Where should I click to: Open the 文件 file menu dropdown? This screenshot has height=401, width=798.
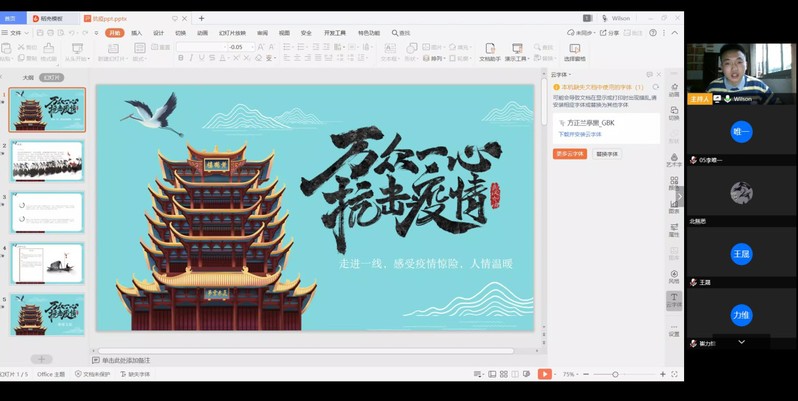tap(16, 33)
